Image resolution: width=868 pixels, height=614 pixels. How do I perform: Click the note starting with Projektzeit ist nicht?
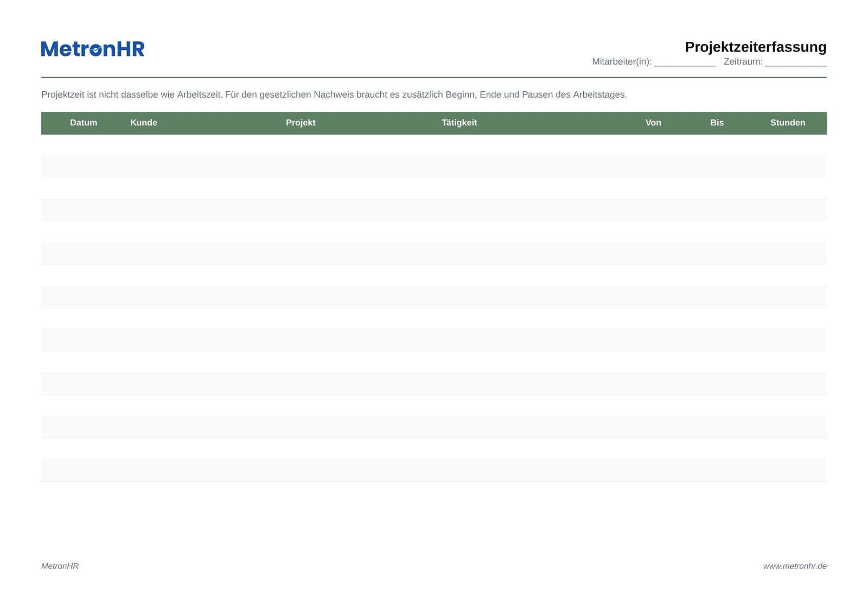point(334,94)
